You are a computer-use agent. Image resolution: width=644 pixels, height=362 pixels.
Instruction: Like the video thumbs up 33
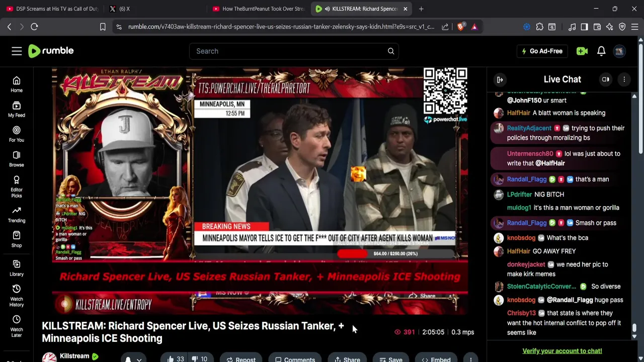[176, 359]
